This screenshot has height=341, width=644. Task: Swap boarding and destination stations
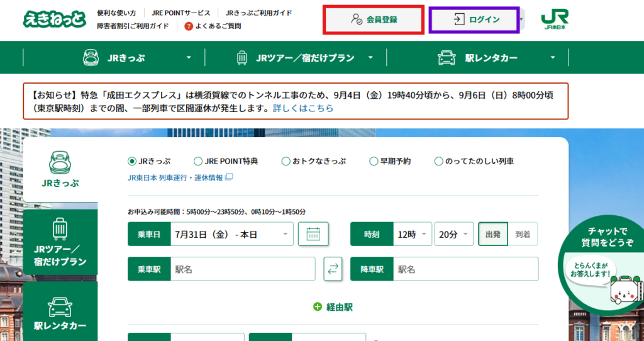point(333,269)
